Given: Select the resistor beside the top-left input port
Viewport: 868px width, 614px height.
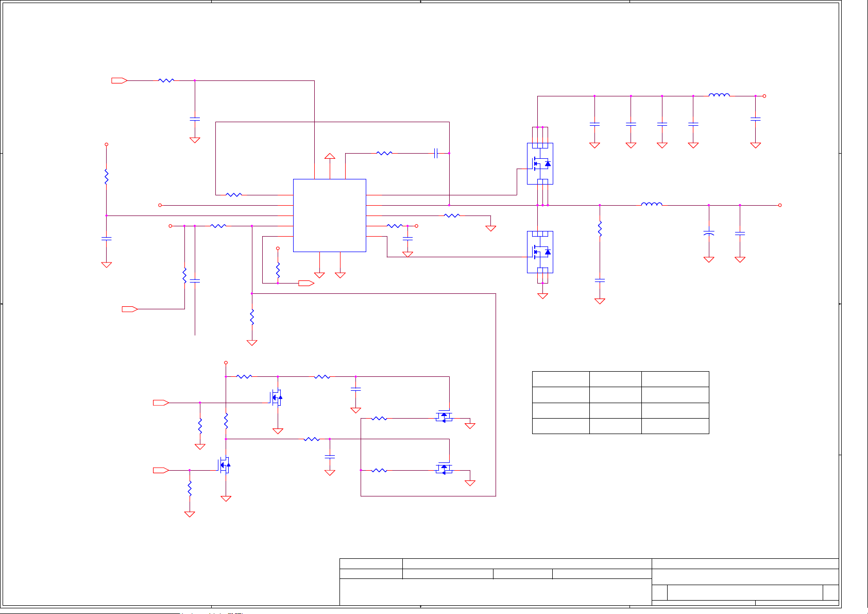Looking at the screenshot, I should coord(166,80).
